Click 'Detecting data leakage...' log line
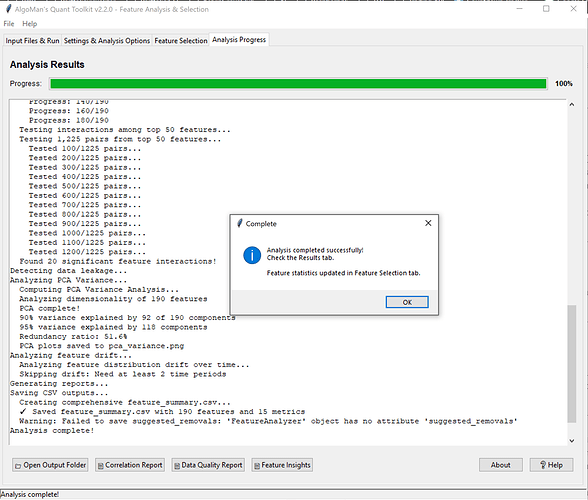Screen dimensions: 588x500 (68, 271)
